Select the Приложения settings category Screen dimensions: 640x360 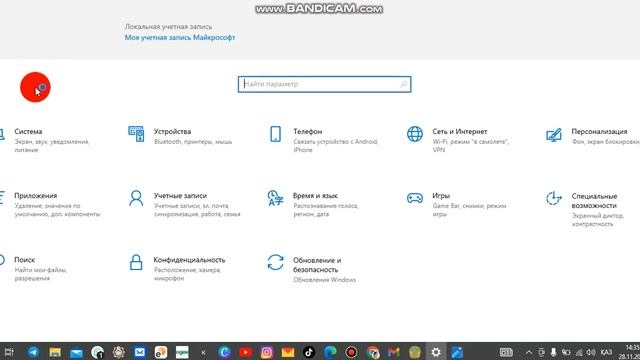point(50,204)
